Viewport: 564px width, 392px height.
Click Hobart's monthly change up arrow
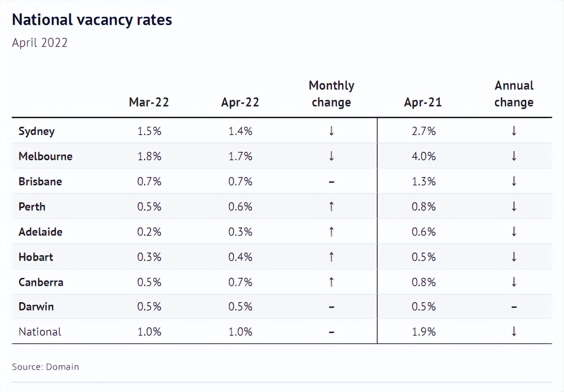(332, 257)
